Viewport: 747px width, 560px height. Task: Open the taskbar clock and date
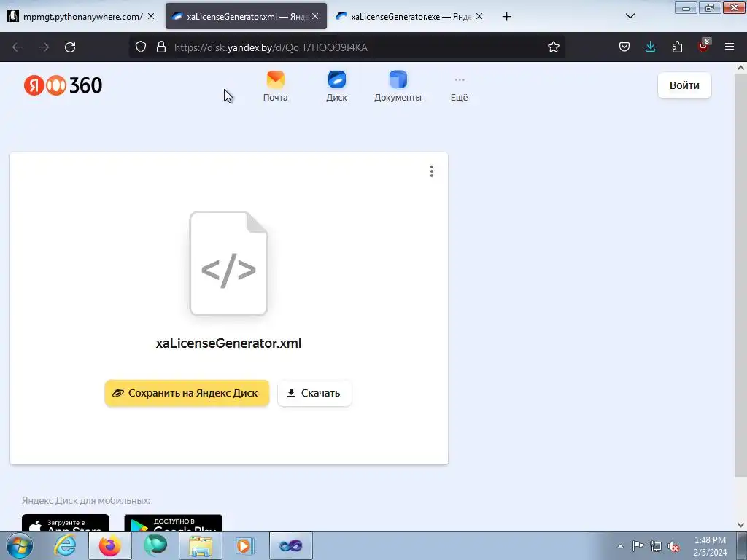[710, 546]
